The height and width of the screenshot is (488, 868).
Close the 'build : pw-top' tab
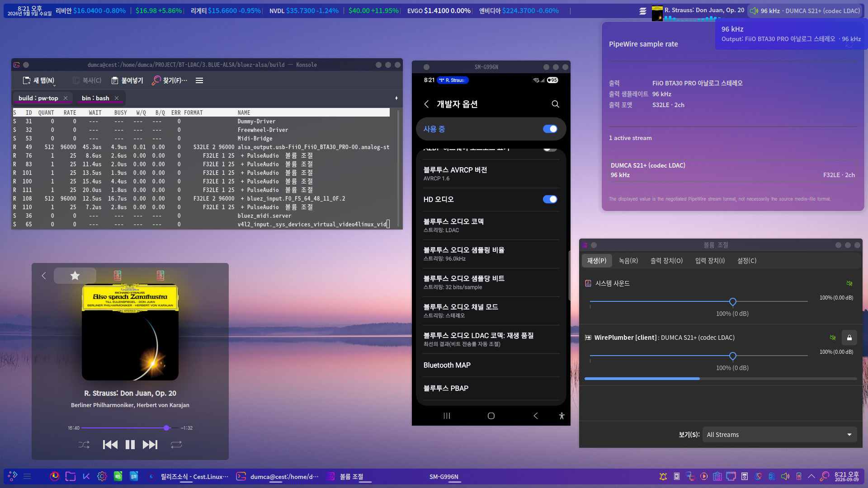point(66,98)
